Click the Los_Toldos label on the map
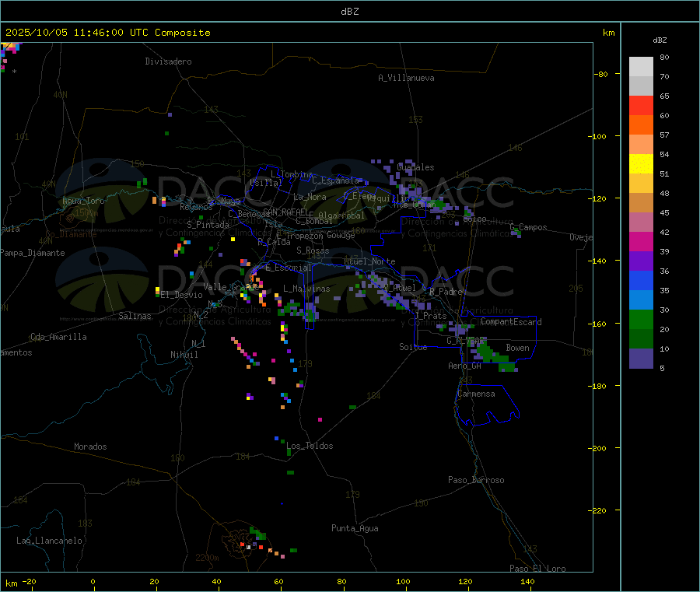700x592 pixels. click(310, 446)
